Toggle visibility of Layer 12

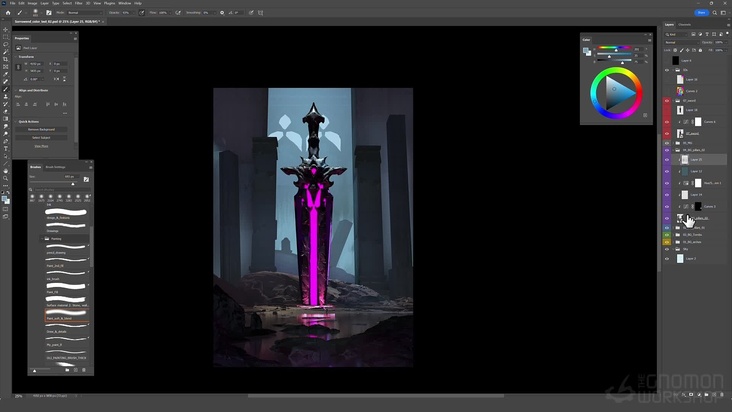(667, 171)
